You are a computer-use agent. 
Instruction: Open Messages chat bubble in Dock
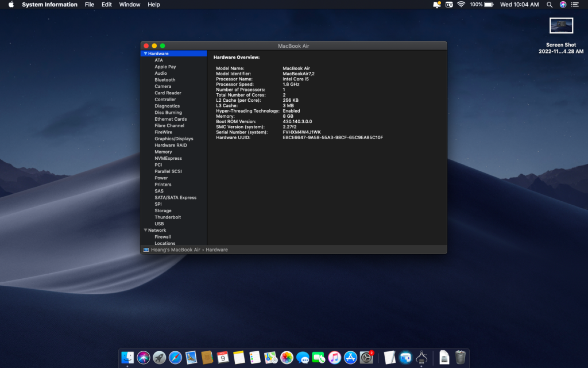click(303, 357)
